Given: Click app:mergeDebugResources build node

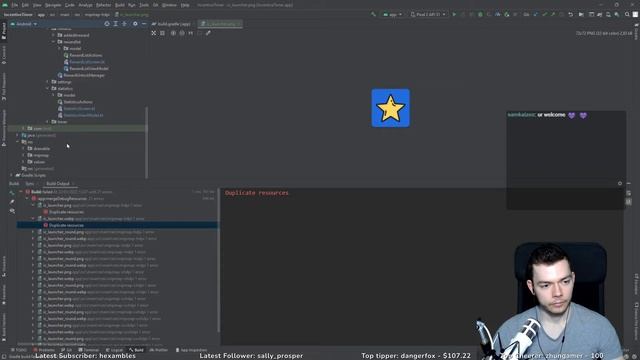Looking at the screenshot, I should tap(62, 198).
